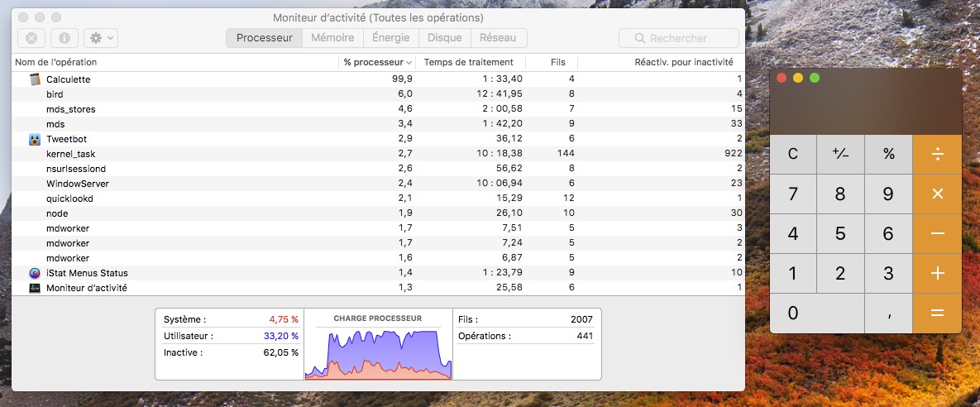Click Calculator digit 3 key
The width and height of the screenshot is (980, 407).
pyautogui.click(x=889, y=273)
